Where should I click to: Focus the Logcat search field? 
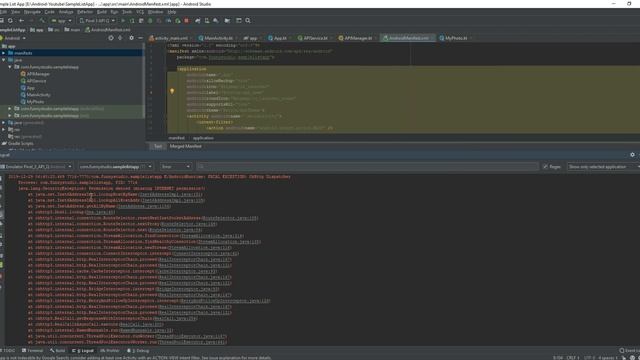367,167
